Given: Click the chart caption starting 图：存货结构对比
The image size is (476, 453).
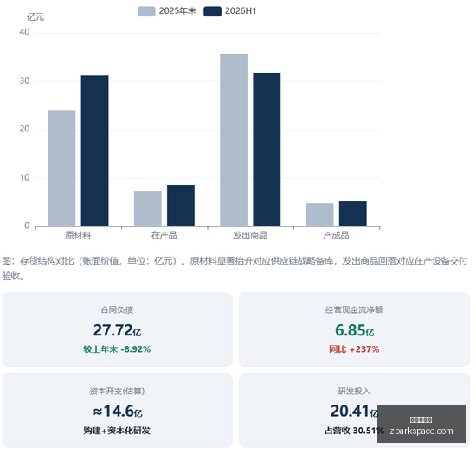Looking at the screenshot, I should point(235,268).
